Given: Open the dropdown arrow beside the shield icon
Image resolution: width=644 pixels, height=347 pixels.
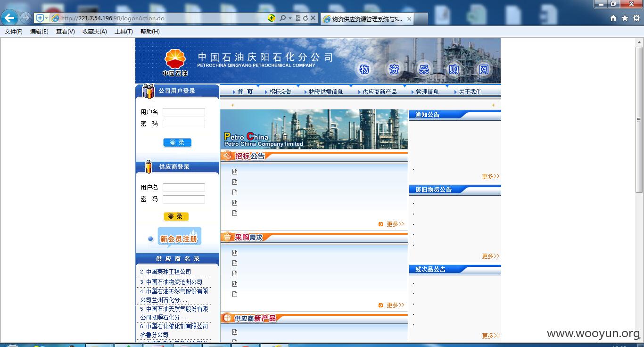Looking at the screenshot, I should coord(46,18).
